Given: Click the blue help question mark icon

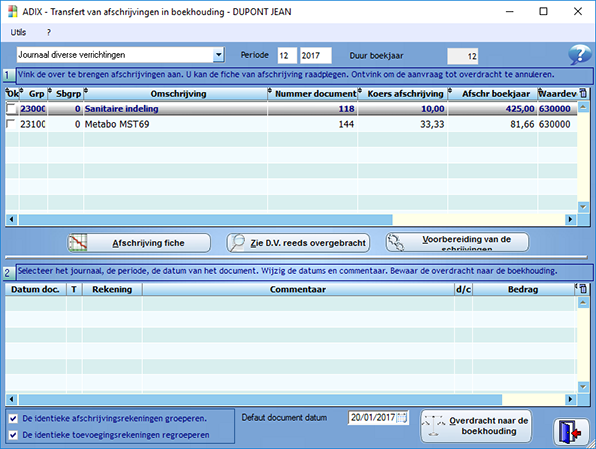Looking at the screenshot, I should tap(580, 55).
